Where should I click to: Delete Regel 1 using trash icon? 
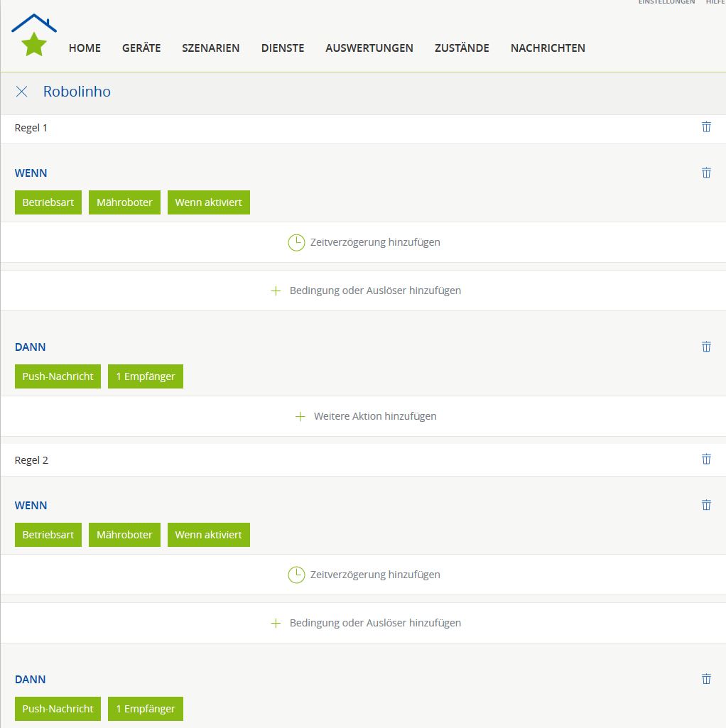pyautogui.click(x=706, y=127)
